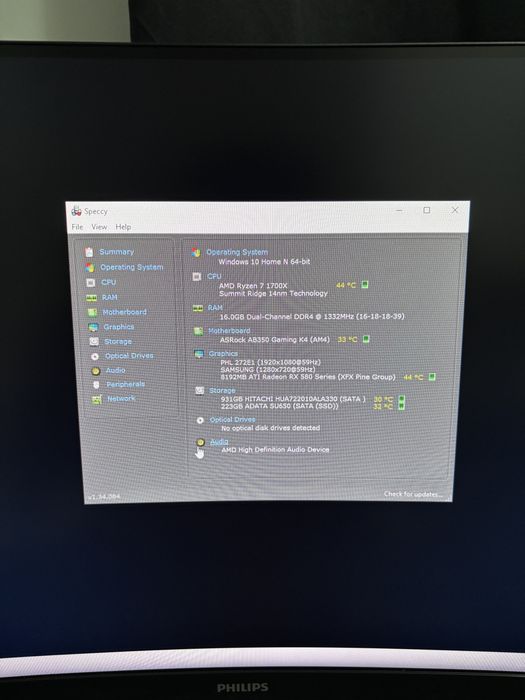Click the Optical Drives disc icon in sidebar
The image size is (525, 700).
(95, 356)
